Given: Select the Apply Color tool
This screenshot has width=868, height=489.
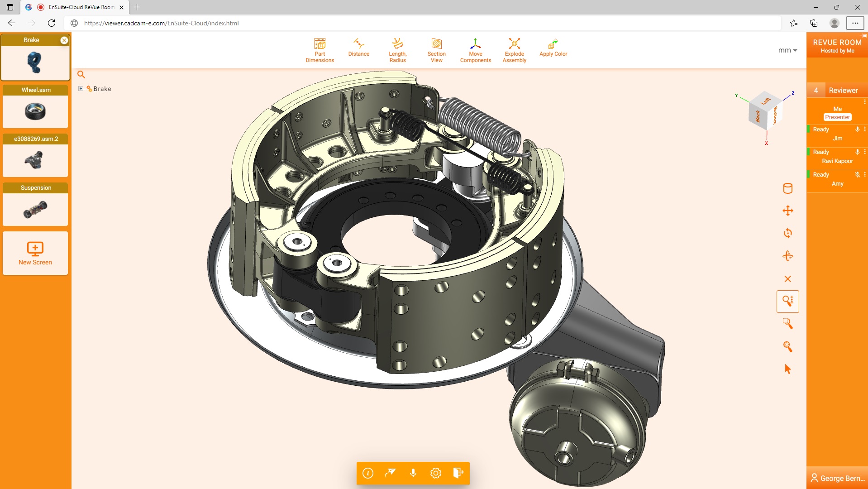Looking at the screenshot, I should point(553,48).
